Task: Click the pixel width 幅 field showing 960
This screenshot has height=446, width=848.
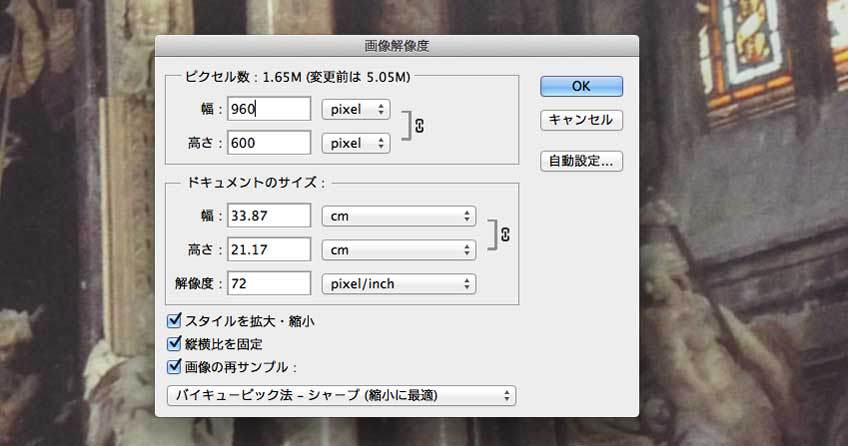Action: coord(269,109)
